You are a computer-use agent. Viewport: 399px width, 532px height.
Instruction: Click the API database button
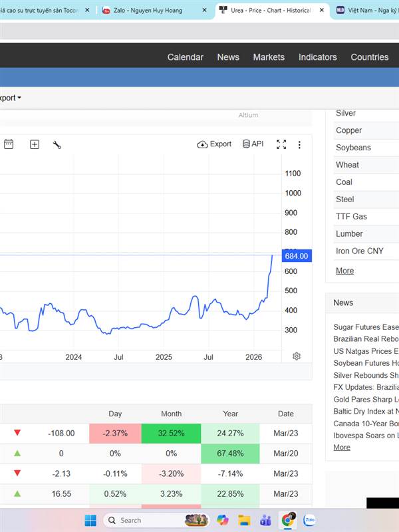pos(253,144)
